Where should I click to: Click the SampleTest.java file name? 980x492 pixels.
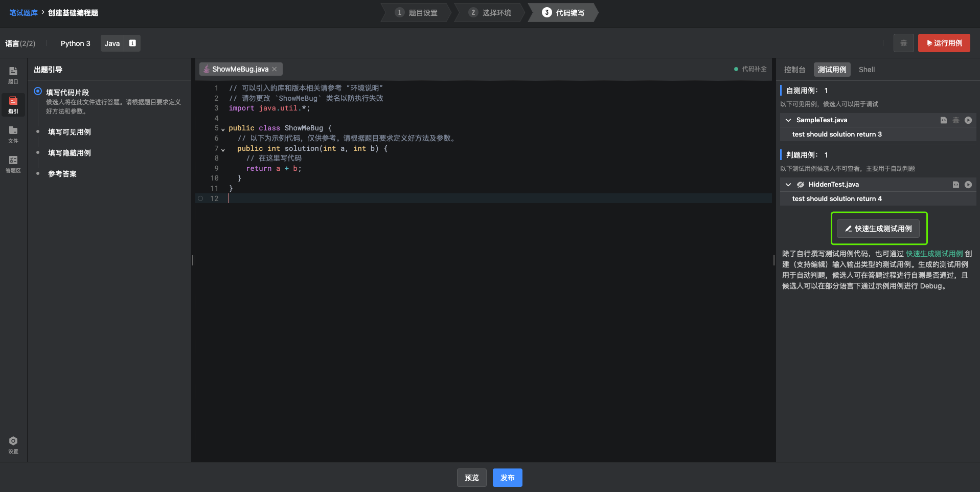coord(822,120)
